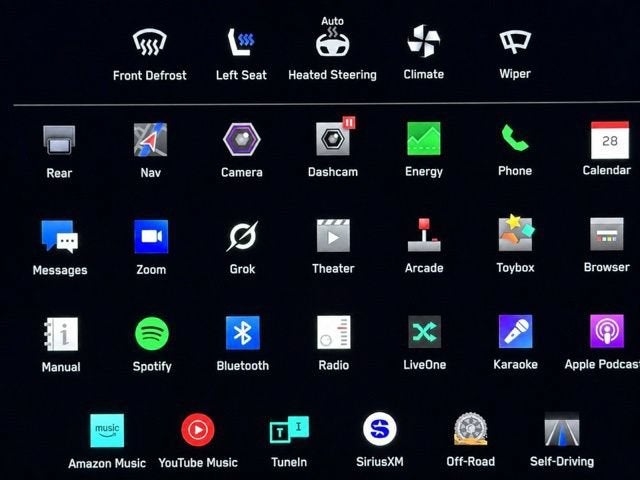The image size is (640, 480).
Task: Open the Dashcam app
Action: click(333, 139)
